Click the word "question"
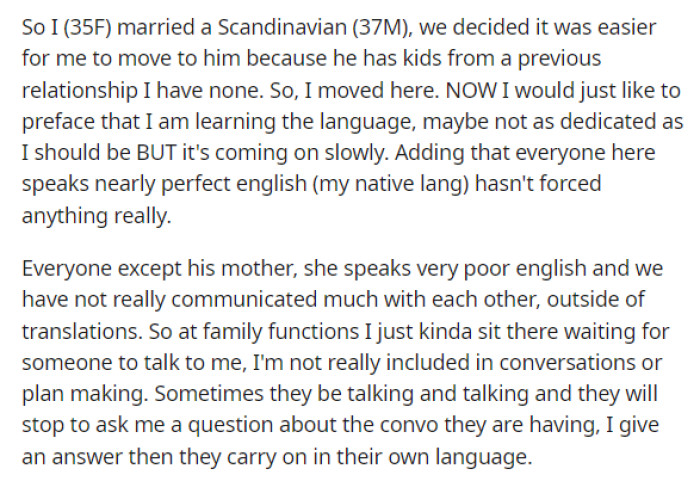The width and height of the screenshot is (700, 481). 230,427
